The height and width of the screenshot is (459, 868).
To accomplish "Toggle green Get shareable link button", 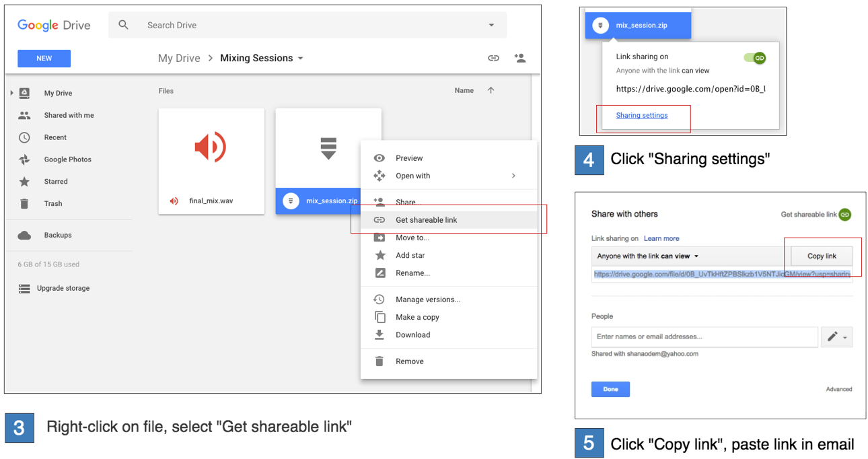I will coord(844,215).
